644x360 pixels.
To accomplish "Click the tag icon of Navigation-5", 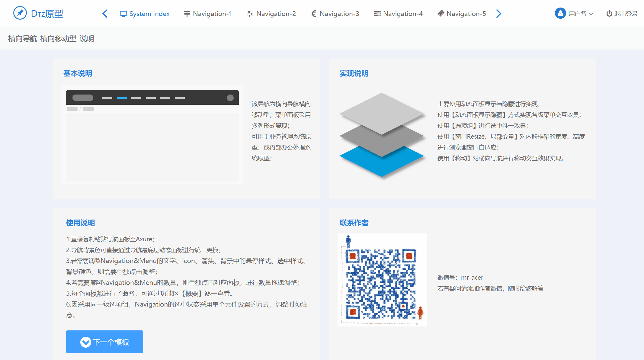I will (441, 14).
